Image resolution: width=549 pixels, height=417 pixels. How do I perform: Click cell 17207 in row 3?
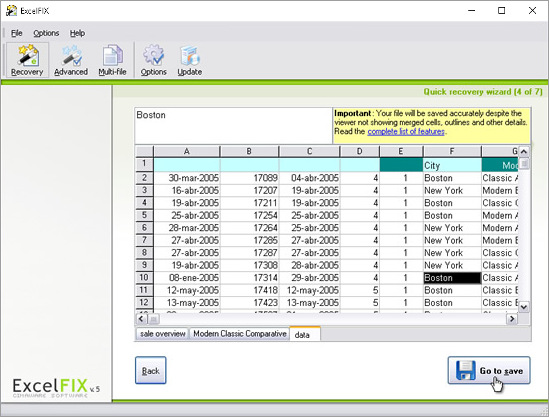[249, 190]
